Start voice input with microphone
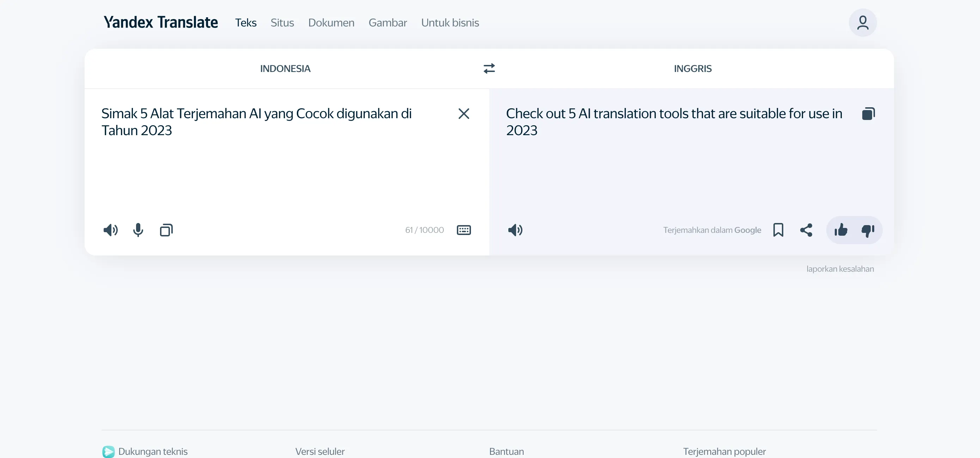980x458 pixels. pyautogui.click(x=138, y=230)
